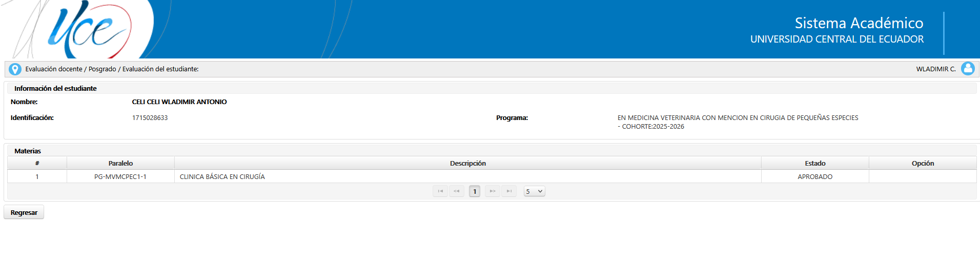
Task: Select the PG-MVMCPEC1-1 cell
Action: tap(120, 176)
